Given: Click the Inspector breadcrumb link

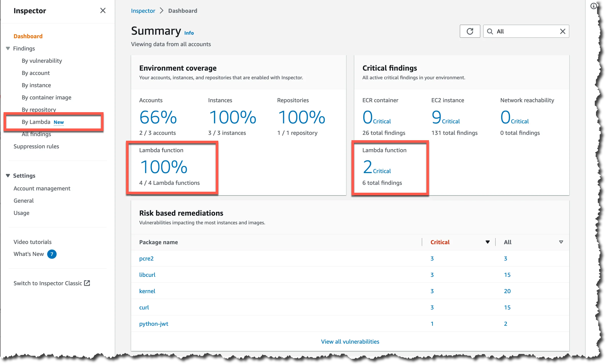Looking at the screenshot, I should tap(143, 10).
